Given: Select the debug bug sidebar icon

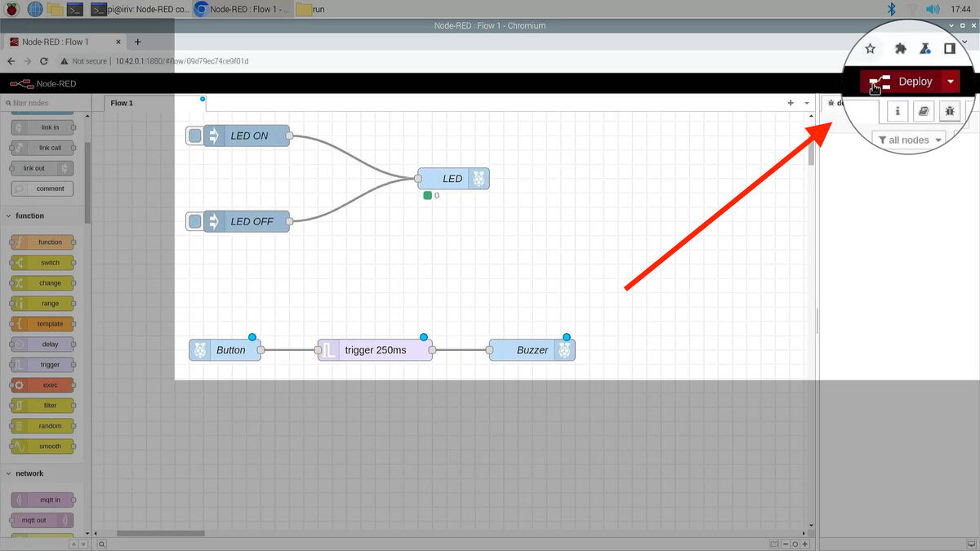Looking at the screenshot, I should point(949,111).
